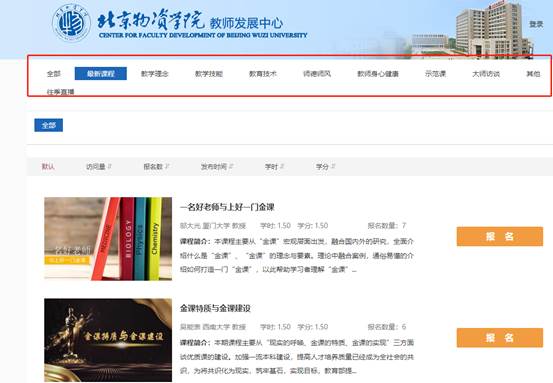
Task: Choose the 默认 default sort option
Action: pos(48,166)
